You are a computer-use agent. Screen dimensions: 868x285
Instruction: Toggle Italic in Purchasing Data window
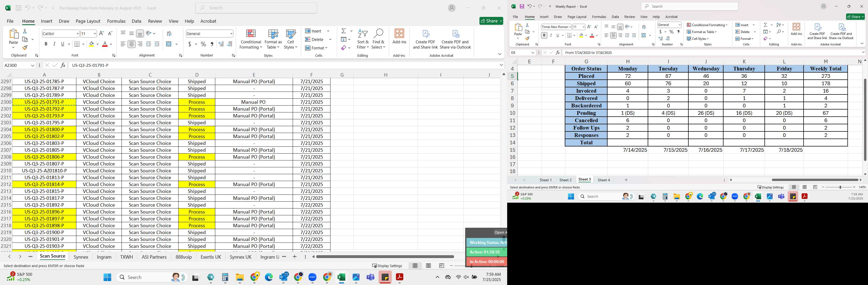click(54, 44)
